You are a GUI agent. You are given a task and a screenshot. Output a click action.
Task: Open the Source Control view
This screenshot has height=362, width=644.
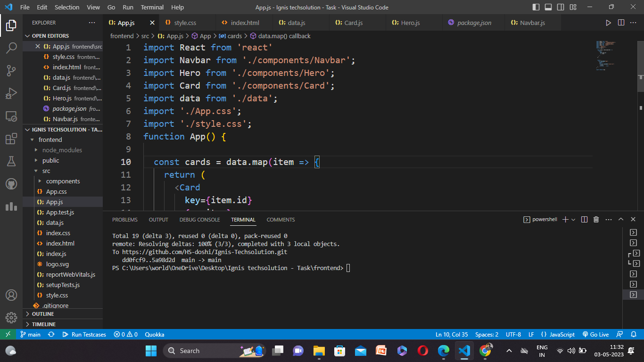[11, 71]
